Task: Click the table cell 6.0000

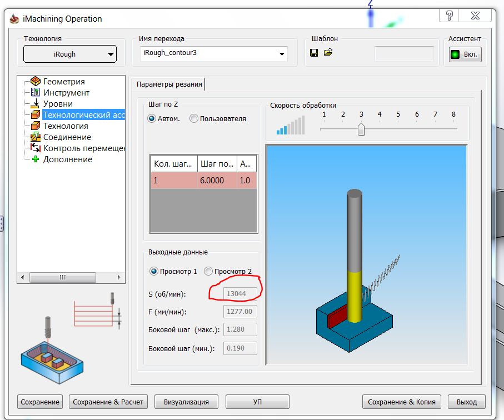Action: coord(217,180)
